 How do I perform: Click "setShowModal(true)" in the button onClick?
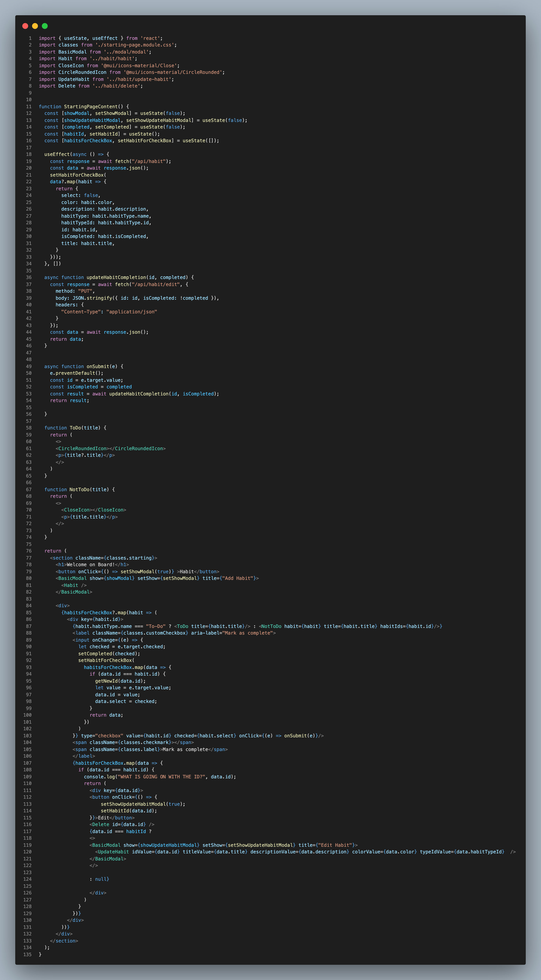(146, 572)
